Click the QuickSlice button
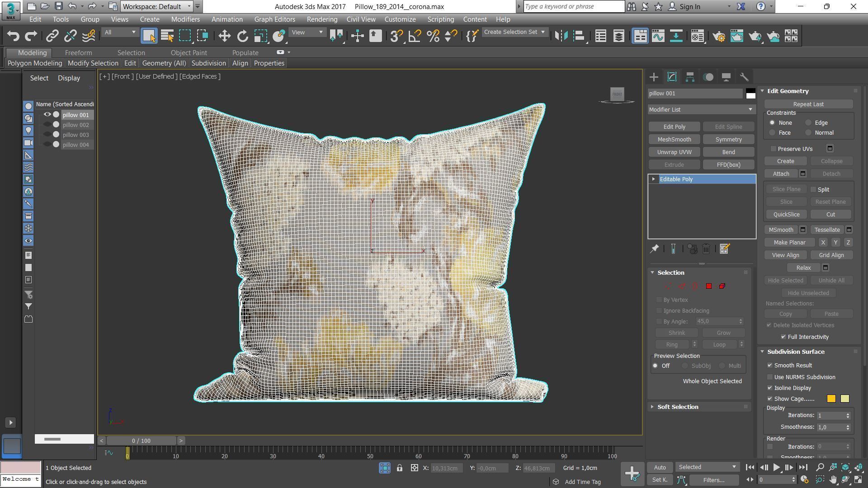Viewport: 868px width, 488px height. (x=786, y=215)
